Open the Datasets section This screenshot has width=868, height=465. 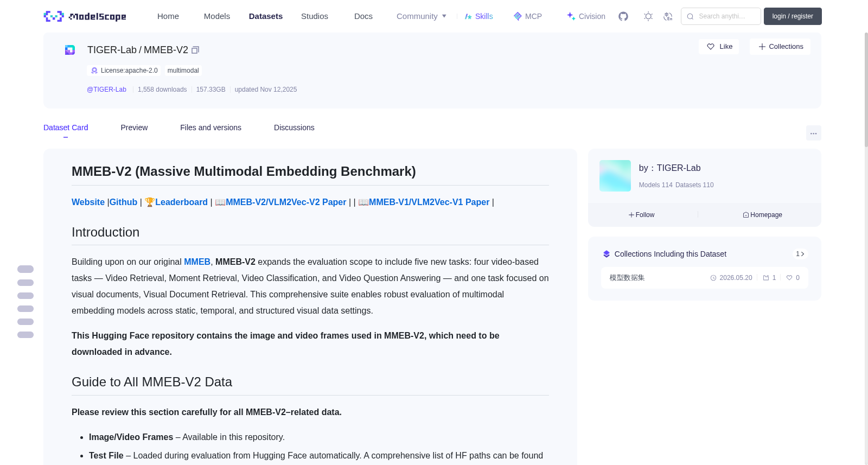pyautogui.click(x=266, y=16)
